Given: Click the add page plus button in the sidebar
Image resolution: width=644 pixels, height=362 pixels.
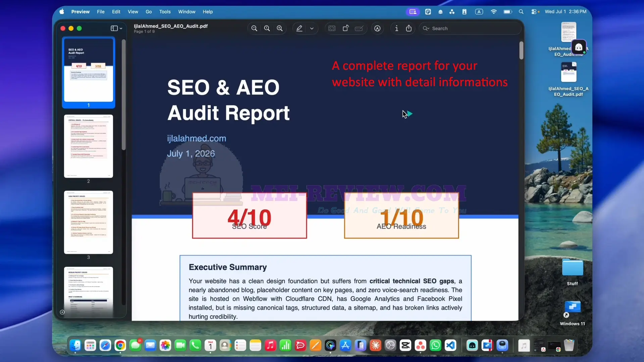Looking at the screenshot, I should (x=62, y=312).
